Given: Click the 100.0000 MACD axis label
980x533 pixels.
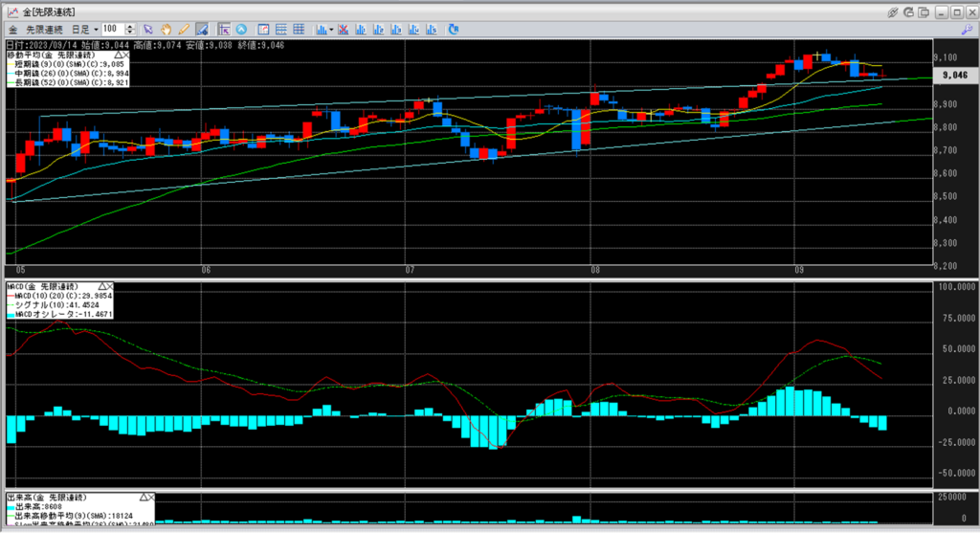Looking at the screenshot, I should [956, 287].
